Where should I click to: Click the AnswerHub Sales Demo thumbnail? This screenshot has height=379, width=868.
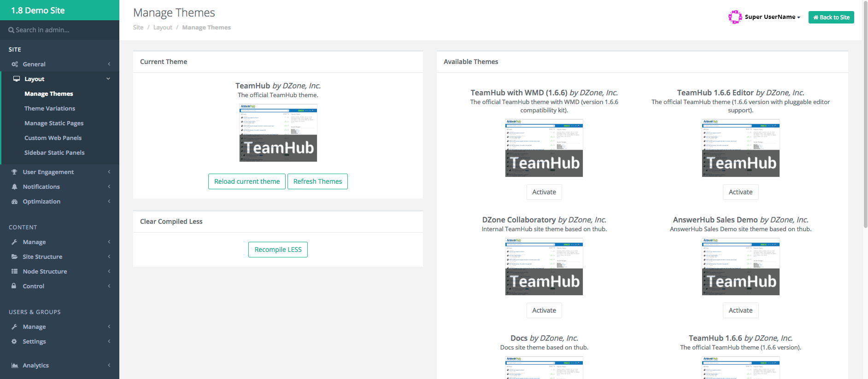click(x=741, y=267)
